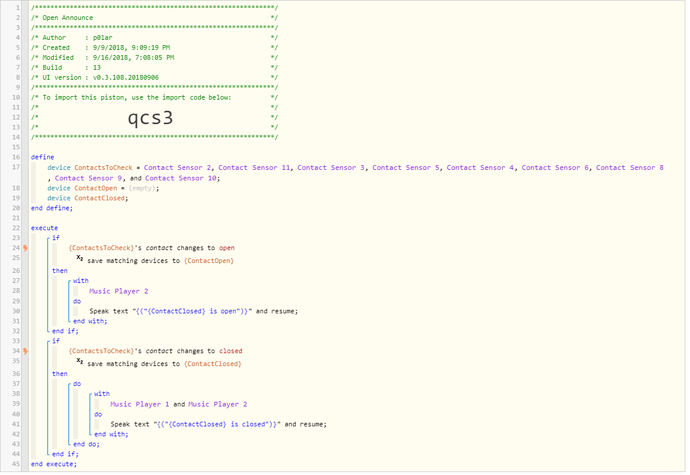Click Contact Sensor 5 in device list
Screen dimensions: 690x475
point(405,167)
